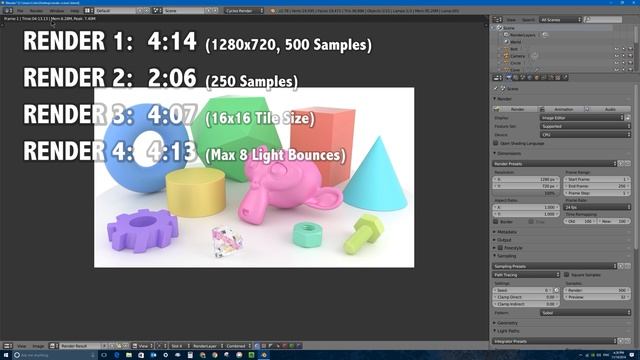Click the outliner search field
Screen dimensions: 640x360
click(603, 20)
